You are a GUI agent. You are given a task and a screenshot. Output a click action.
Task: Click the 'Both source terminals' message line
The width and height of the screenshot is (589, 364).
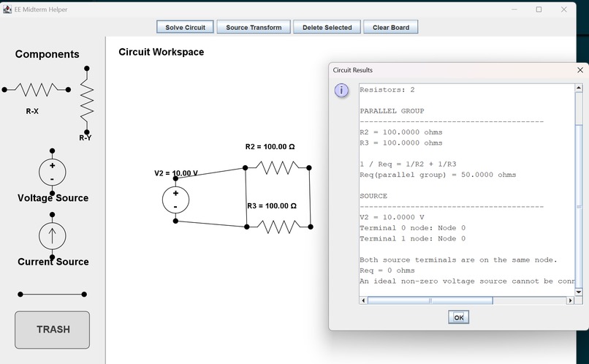coord(458,260)
